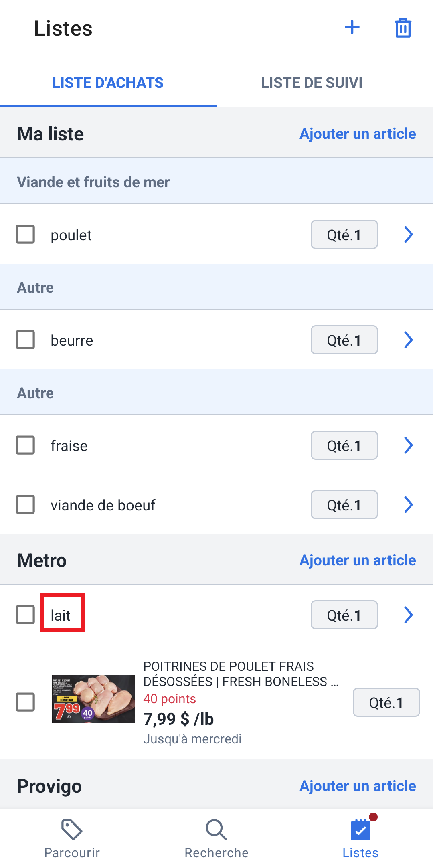Open the Recherche magnifier icon

coord(216,829)
